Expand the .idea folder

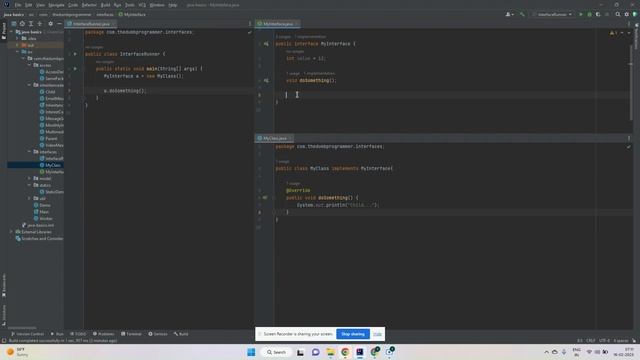18,38
